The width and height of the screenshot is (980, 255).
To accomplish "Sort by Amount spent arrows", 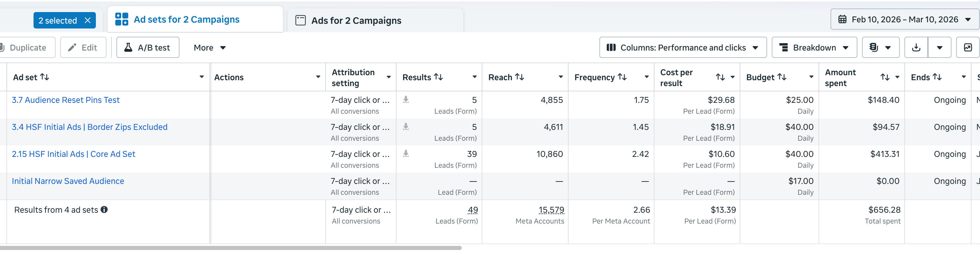I will (885, 77).
